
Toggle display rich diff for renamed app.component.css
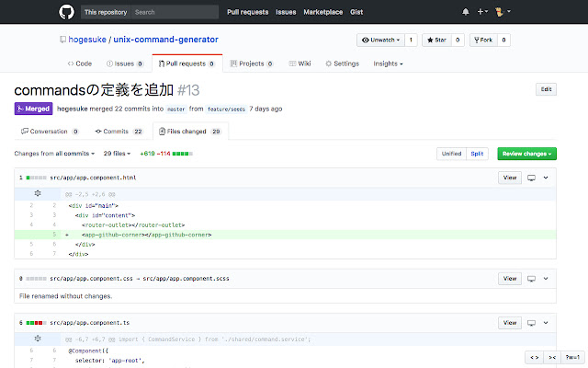coord(531,279)
